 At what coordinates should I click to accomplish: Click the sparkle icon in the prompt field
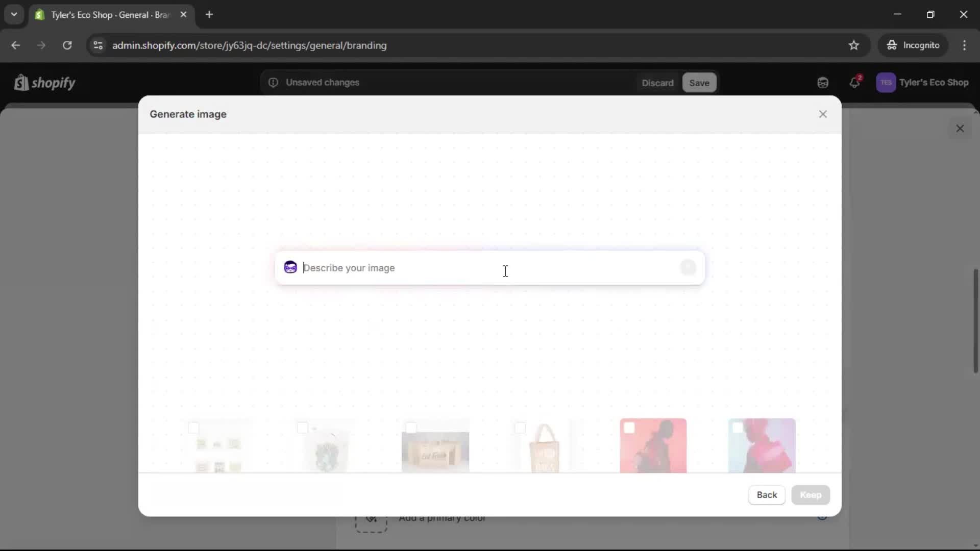pos(290,267)
